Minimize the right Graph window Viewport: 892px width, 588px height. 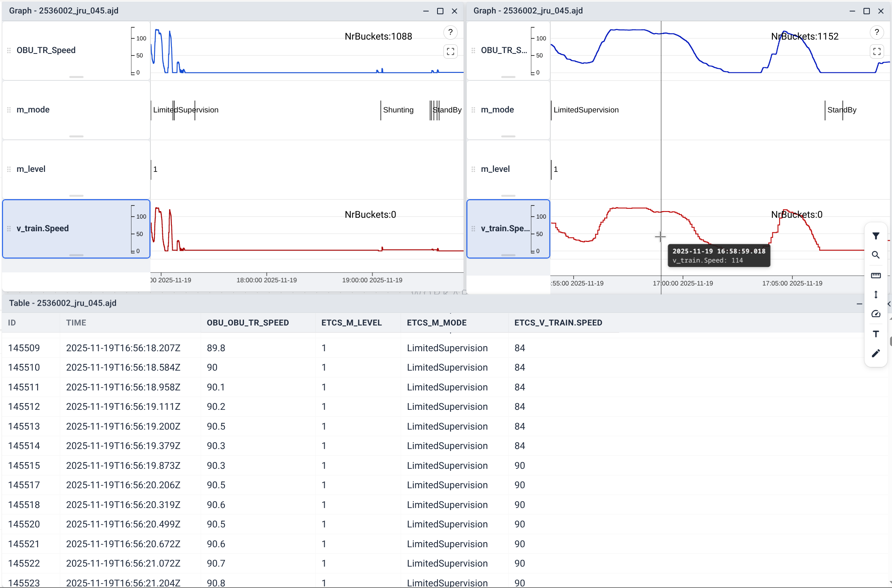click(852, 11)
